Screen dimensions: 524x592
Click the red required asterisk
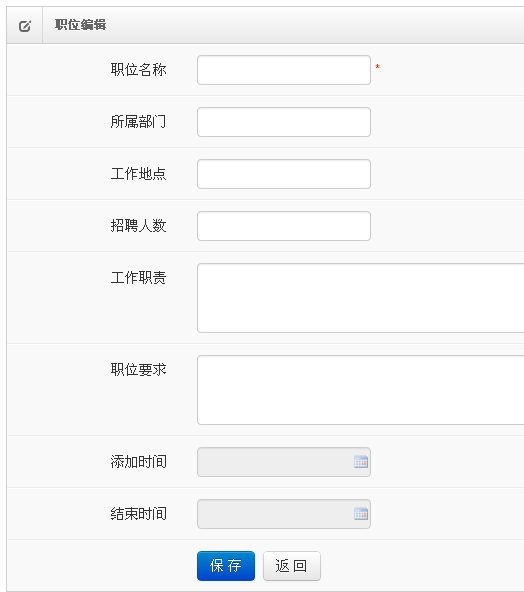click(x=377, y=67)
